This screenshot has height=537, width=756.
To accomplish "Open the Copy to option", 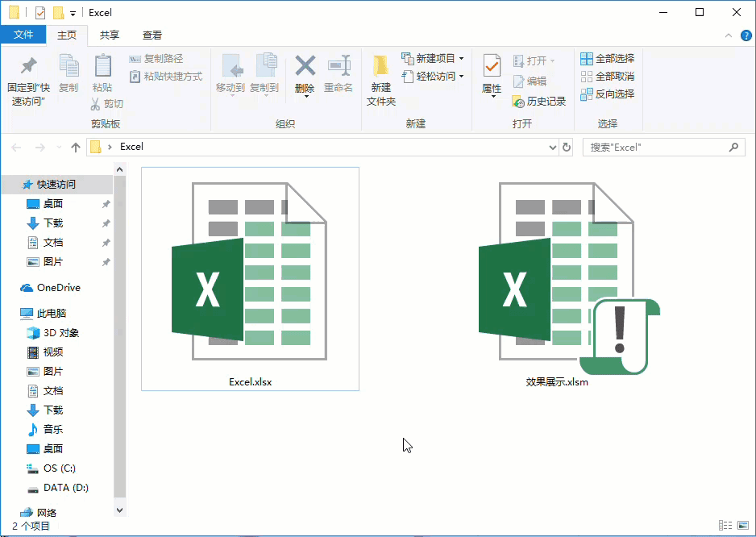I will tap(264, 73).
